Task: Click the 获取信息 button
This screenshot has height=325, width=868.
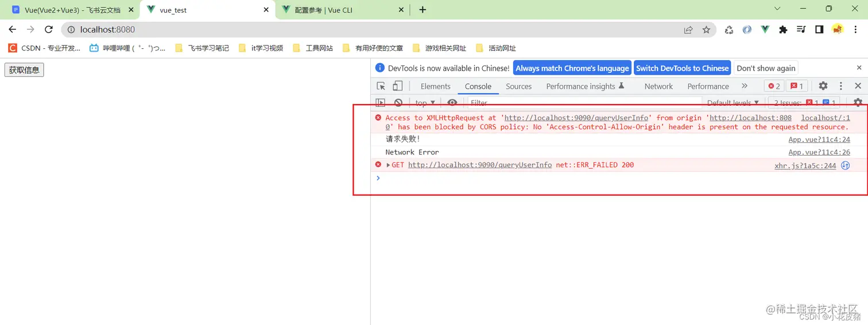Action: pyautogui.click(x=24, y=70)
